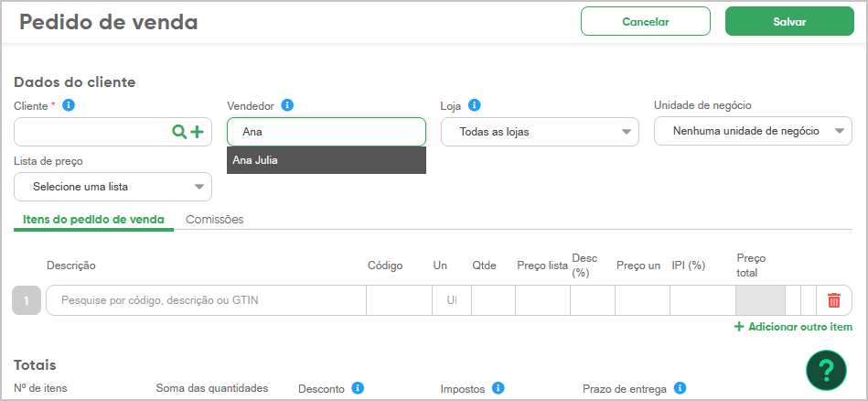Open the green help question mark button
Image resolution: width=868 pixels, height=401 pixels.
coord(826,370)
